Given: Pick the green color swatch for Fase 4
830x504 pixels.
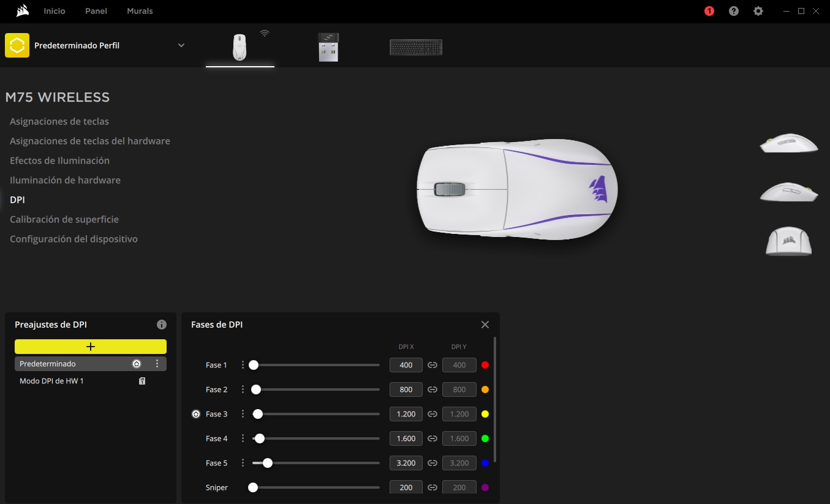Looking at the screenshot, I should (485, 438).
